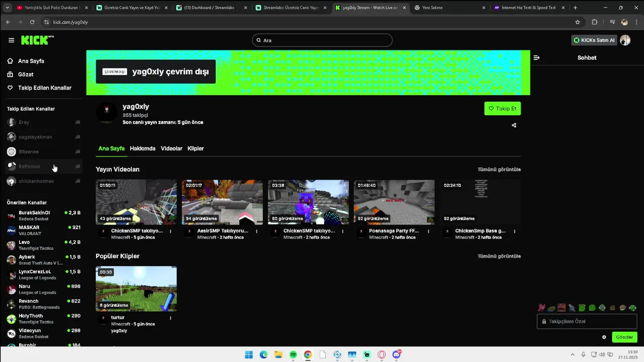Viewport: 644px width, 362px height.
Task: Open Naru League of Legends channel
Action: (x=44, y=289)
